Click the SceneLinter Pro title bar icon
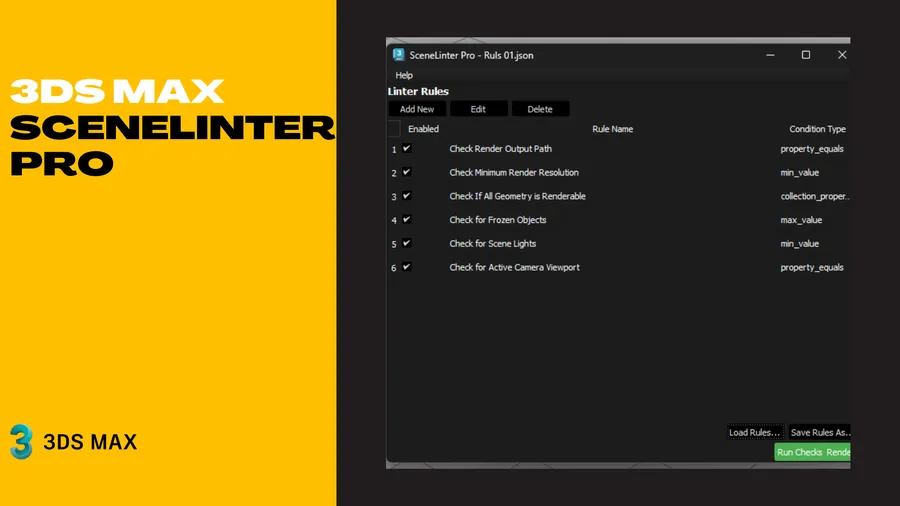 (x=399, y=55)
